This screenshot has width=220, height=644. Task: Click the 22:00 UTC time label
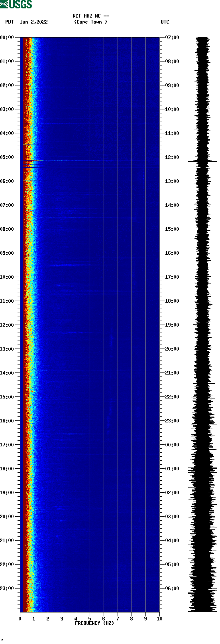[x=172, y=397]
